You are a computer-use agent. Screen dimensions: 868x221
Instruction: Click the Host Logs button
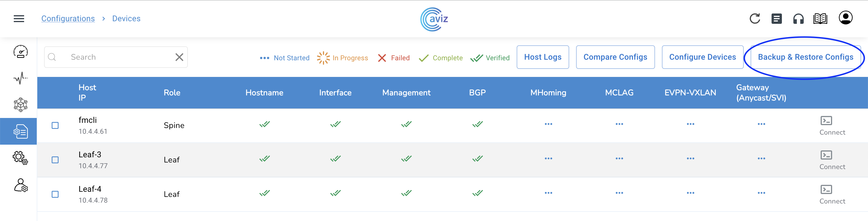point(542,57)
